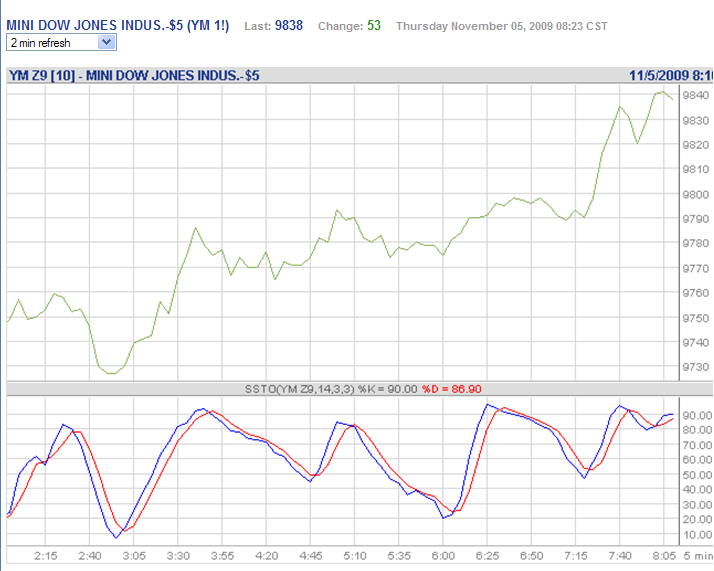Click the 9840 price axis label
Viewport: 714px width, 571px height.
695,95
